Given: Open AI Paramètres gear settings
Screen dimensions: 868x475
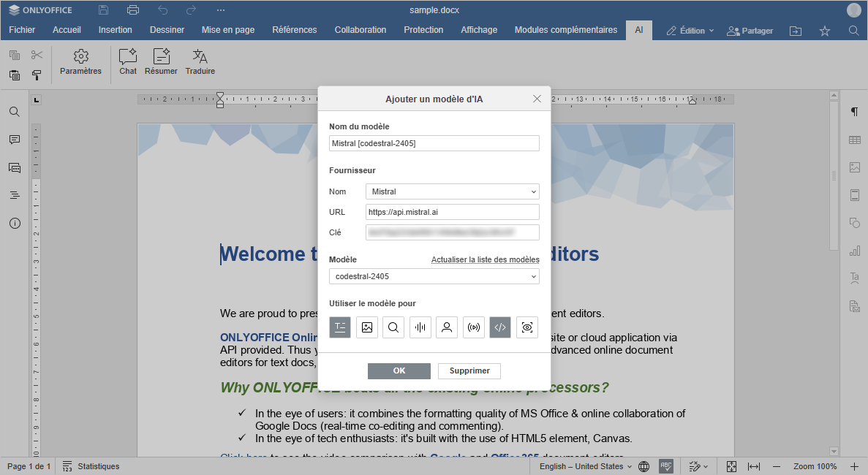Looking at the screenshot, I should pos(80,61).
